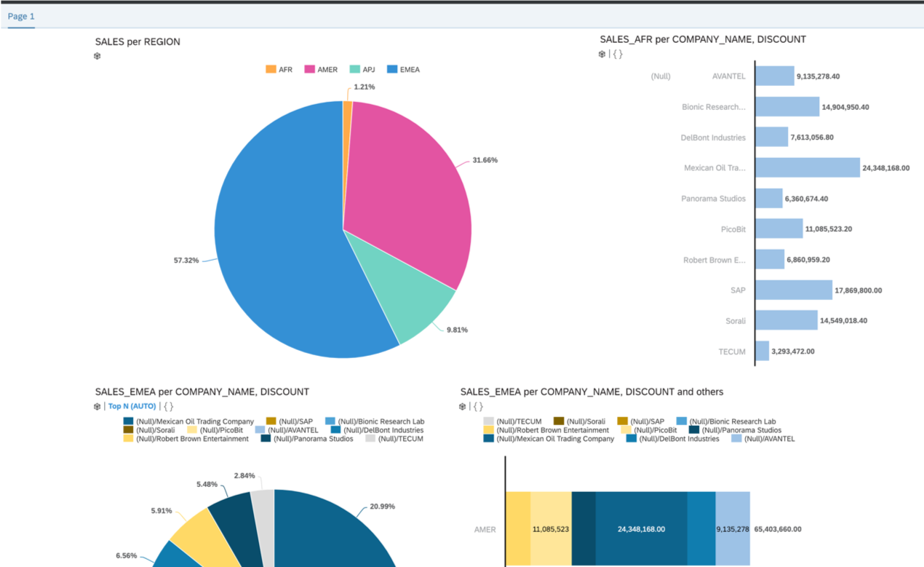Image resolution: width=924 pixels, height=567 pixels.
Task: Select (Null)/Bionic Research Lab in pie chart legend
Action: (x=374, y=421)
